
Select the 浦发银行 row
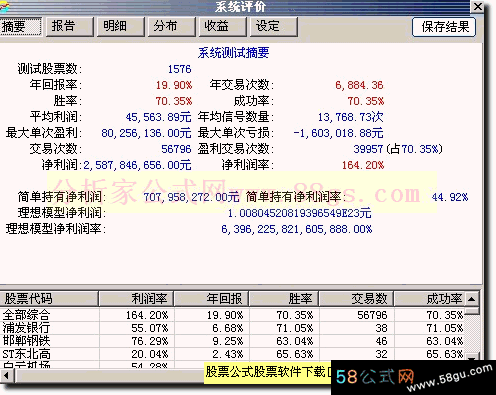[232, 328]
